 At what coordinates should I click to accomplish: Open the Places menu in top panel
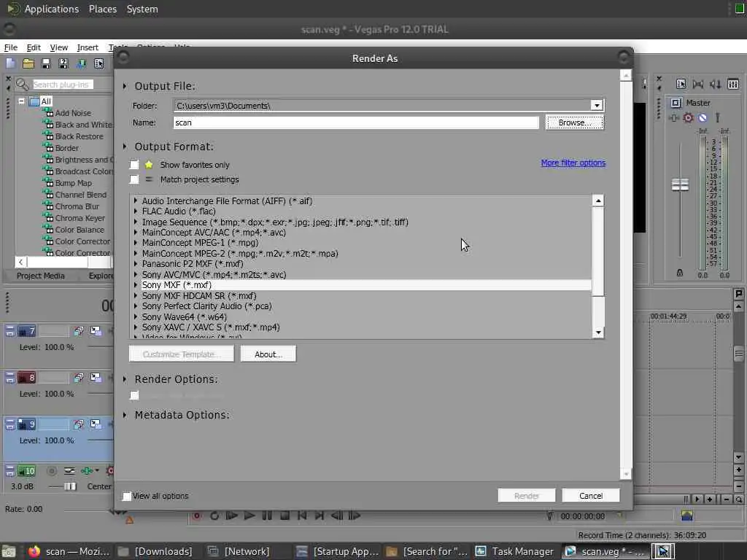pyautogui.click(x=102, y=9)
